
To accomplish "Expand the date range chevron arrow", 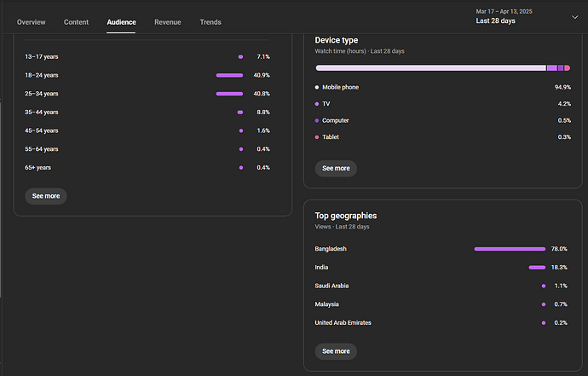I will click(x=574, y=16).
